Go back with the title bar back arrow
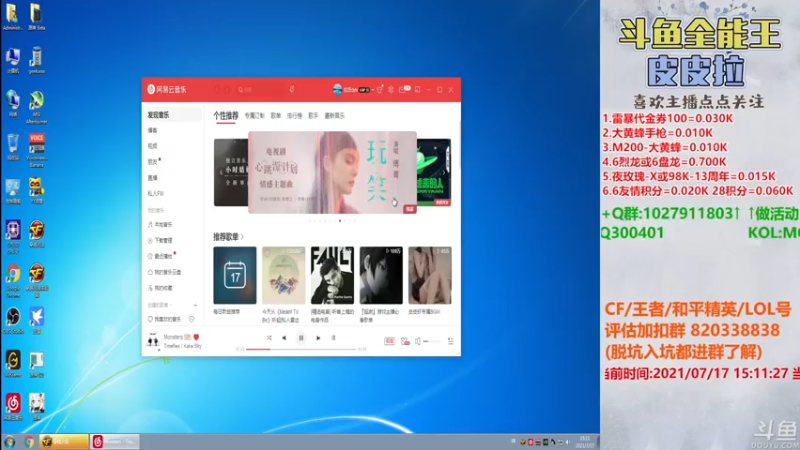 (x=217, y=89)
